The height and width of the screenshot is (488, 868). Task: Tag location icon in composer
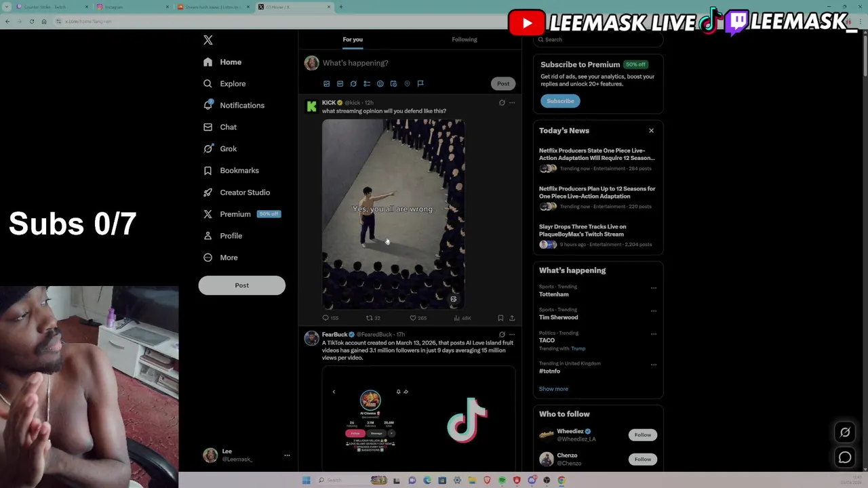[407, 83]
